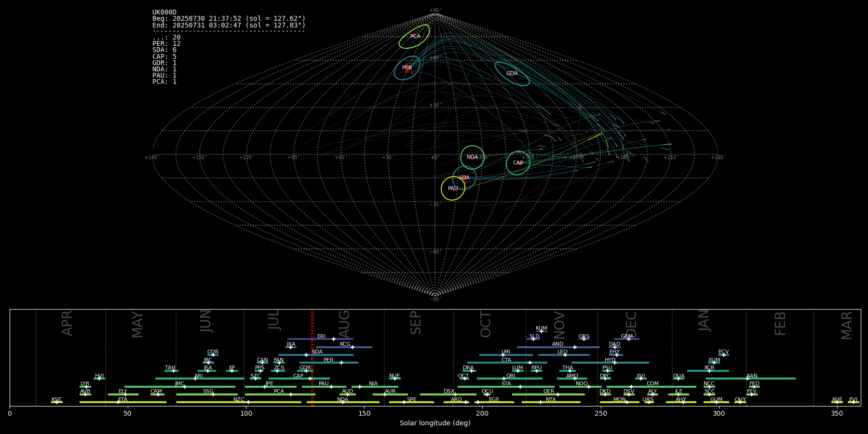The height and width of the screenshot is (434, 868).
Task: Click the KUM shower bar in timeline
Action: (542, 331)
